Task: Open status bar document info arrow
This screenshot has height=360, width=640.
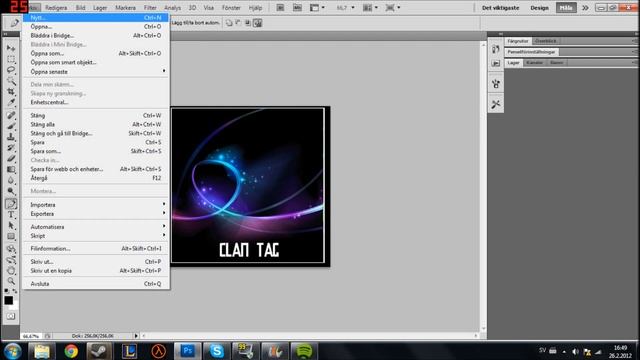Action: click(136, 336)
